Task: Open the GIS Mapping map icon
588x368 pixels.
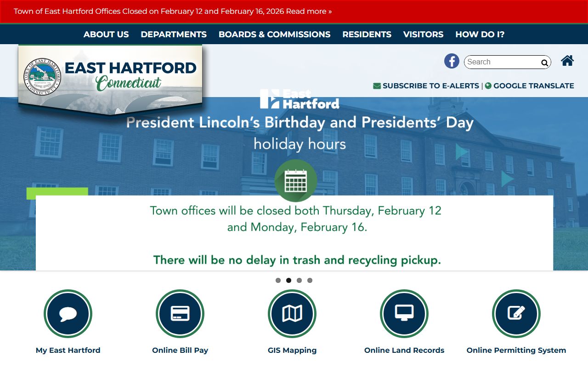Action: 292,314
